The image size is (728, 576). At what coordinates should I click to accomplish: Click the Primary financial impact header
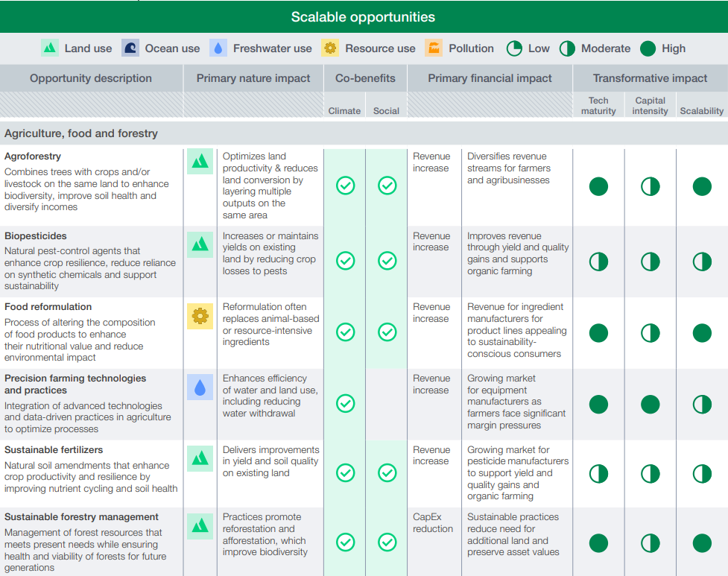pyautogui.click(x=490, y=78)
